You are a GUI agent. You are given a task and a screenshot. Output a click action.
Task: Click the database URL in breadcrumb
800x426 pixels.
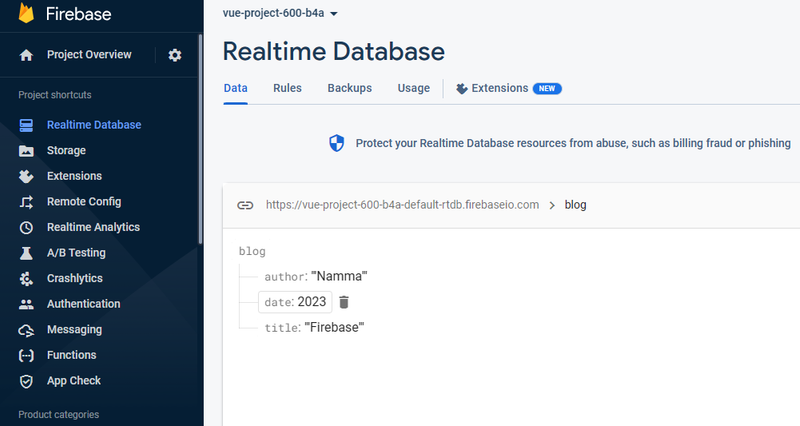pyautogui.click(x=402, y=205)
